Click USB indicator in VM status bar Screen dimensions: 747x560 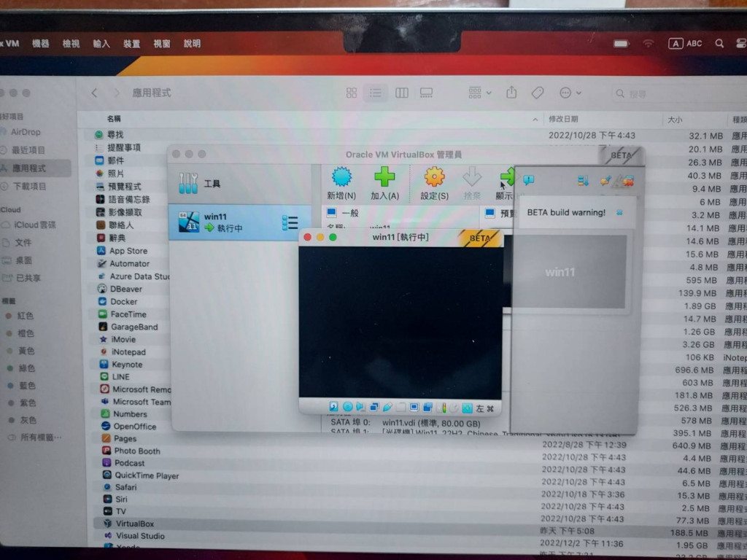tap(387, 407)
